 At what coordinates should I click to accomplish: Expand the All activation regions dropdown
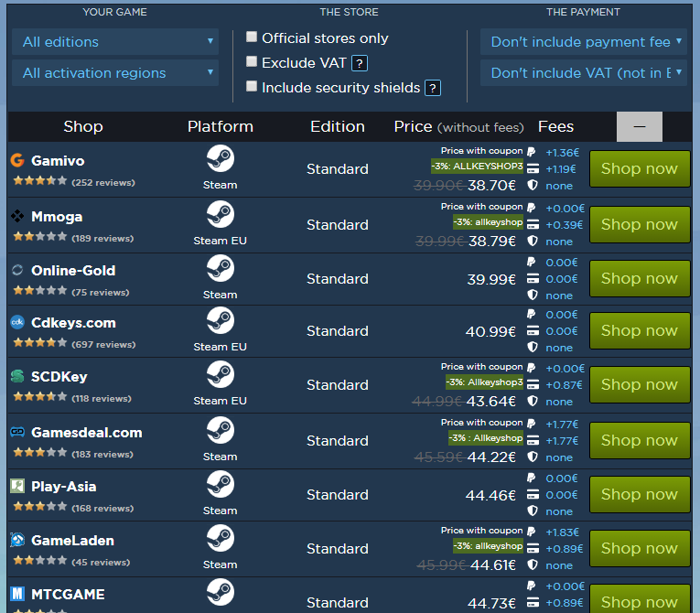(x=115, y=73)
